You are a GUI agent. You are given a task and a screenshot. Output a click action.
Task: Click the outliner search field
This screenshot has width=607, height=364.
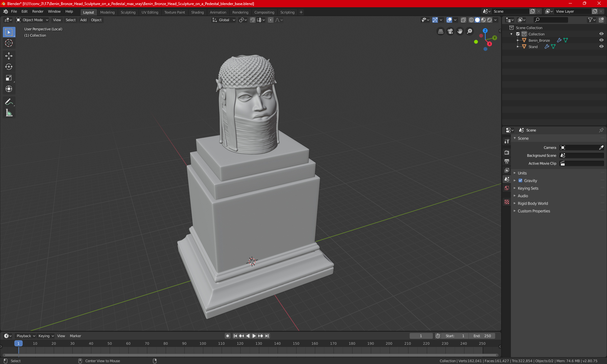[x=550, y=20]
